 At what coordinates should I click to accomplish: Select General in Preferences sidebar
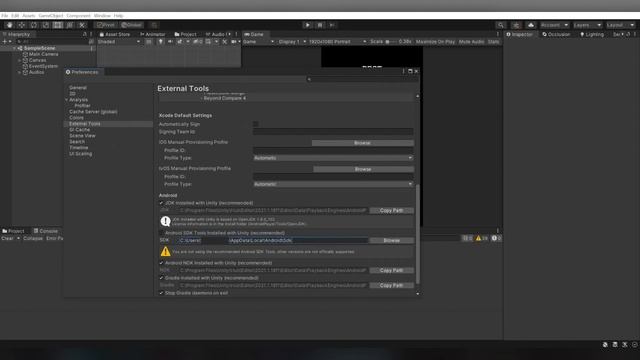(78, 88)
